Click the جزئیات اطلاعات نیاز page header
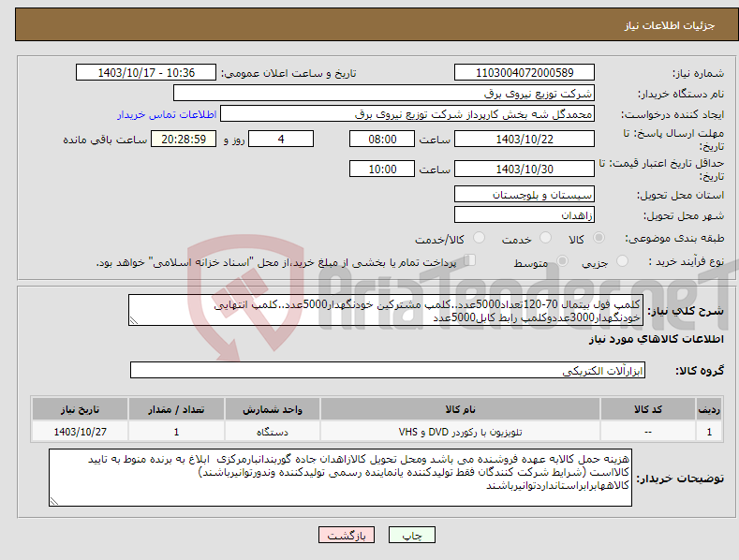 (670, 25)
